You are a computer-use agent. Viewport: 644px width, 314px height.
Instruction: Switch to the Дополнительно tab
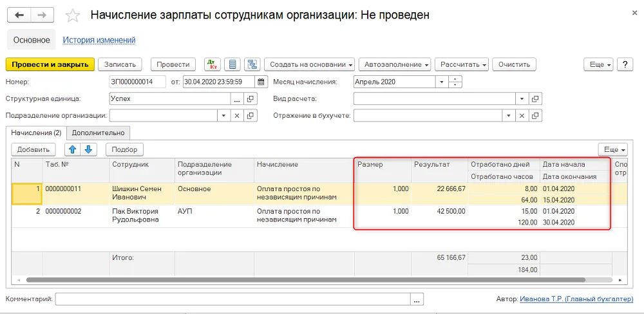(98, 133)
